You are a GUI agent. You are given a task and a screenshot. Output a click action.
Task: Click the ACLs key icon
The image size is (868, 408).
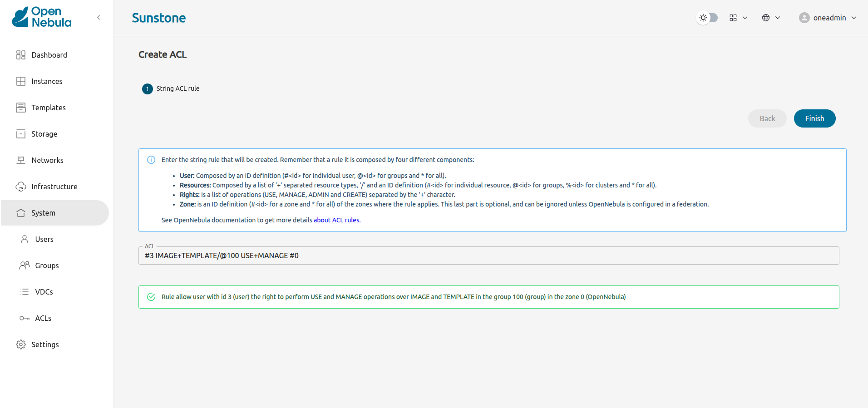[25, 318]
